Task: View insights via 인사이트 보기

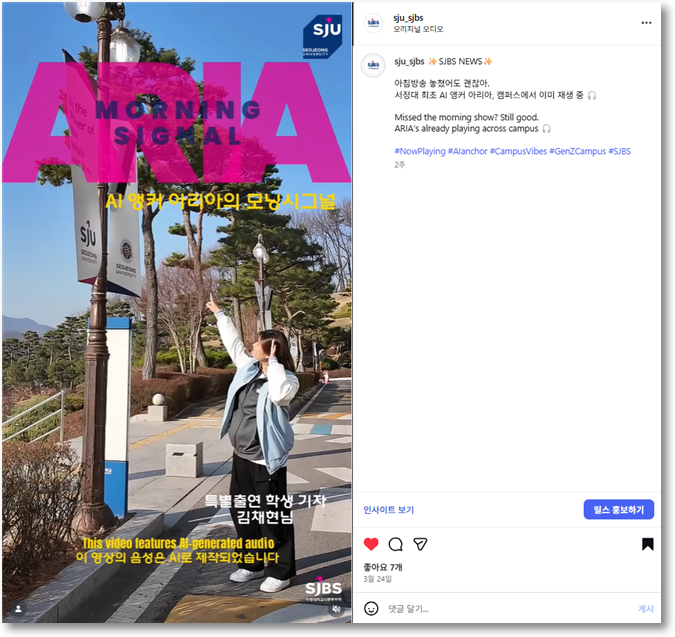Action: 388,510
